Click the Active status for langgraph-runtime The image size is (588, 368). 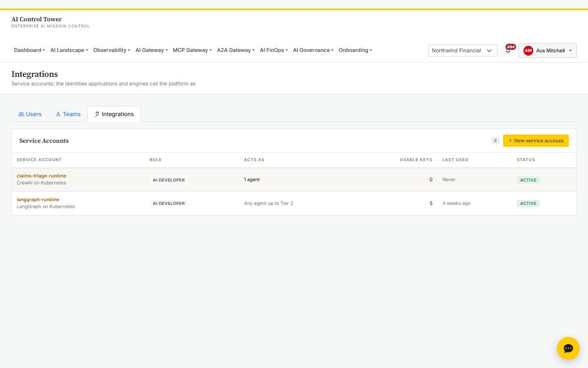click(528, 203)
